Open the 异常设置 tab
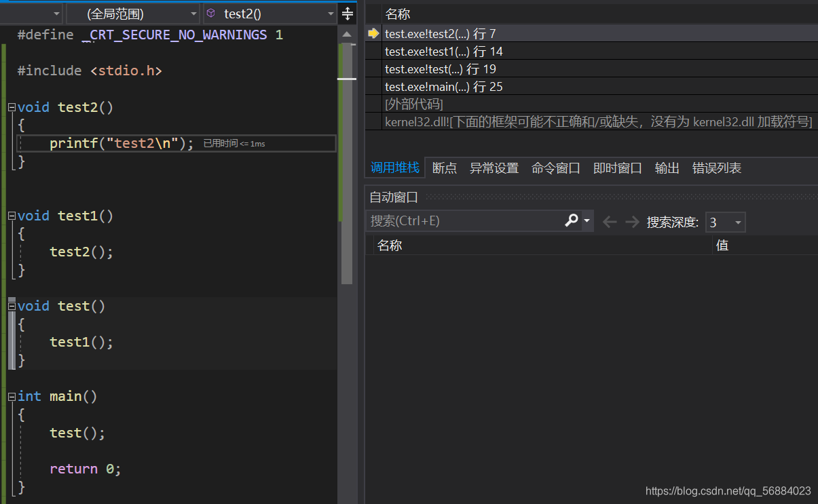Screen dimensions: 818x504 [x=494, y=168]
